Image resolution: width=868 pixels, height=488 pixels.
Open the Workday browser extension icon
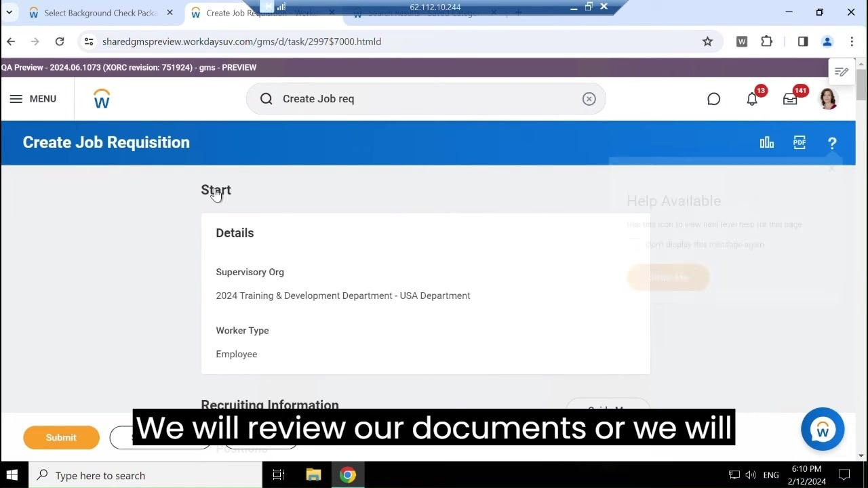[742, 41]
